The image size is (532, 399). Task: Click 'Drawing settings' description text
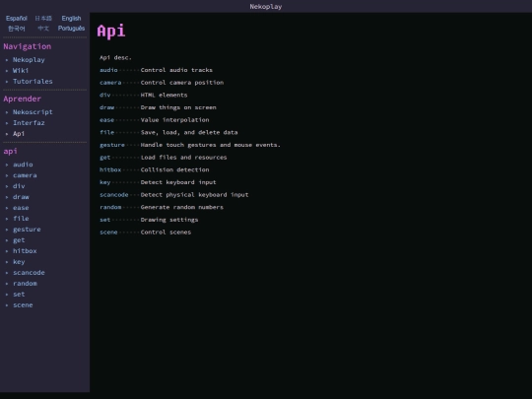click(x=169, y=220)
